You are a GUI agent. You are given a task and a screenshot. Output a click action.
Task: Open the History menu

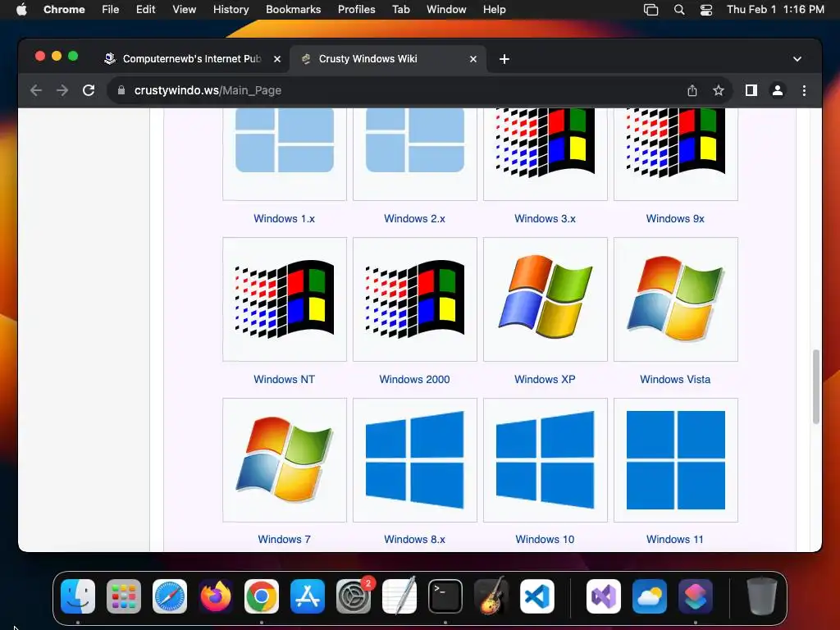click(231, 10)
